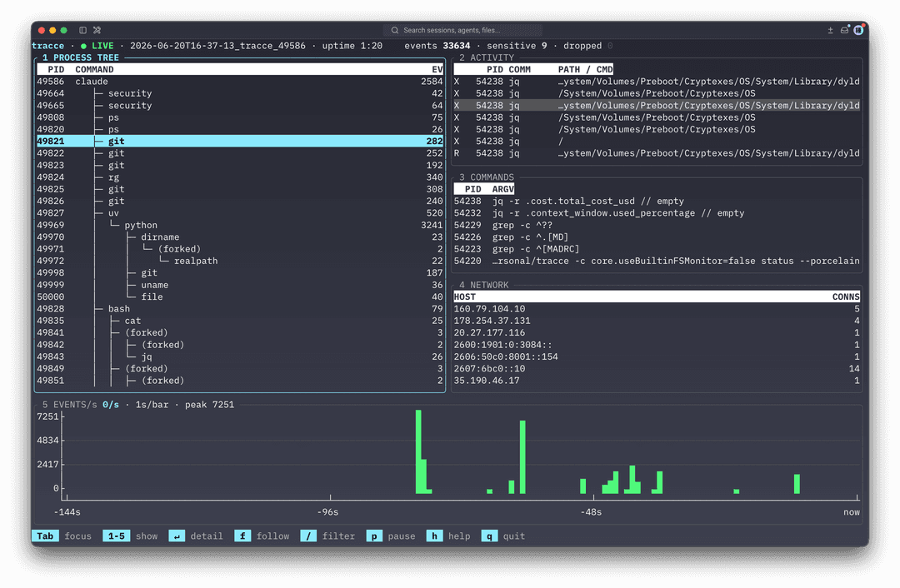Screen dimensions: 900x588
Task: Select the claude root process 49586
Action: (x=240, y=82)
